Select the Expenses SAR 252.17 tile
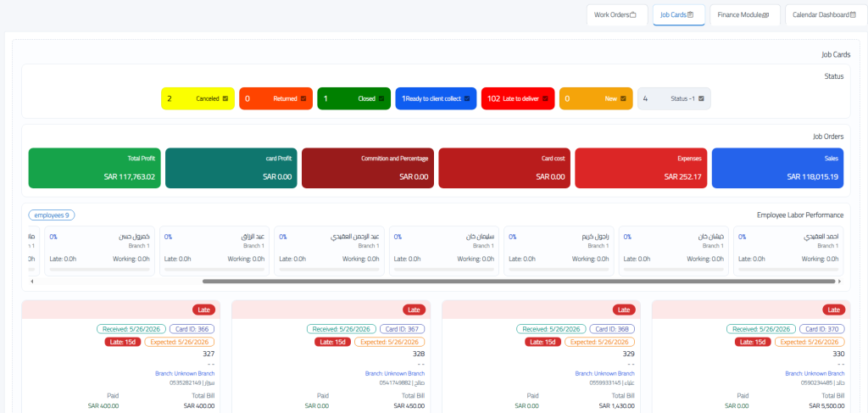 [641, 168]
